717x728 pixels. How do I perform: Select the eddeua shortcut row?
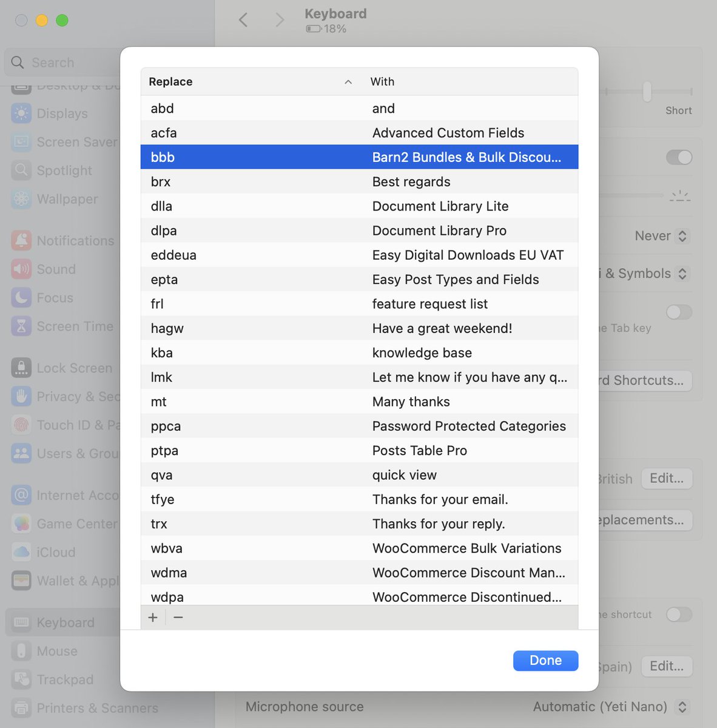pos(359,255)
